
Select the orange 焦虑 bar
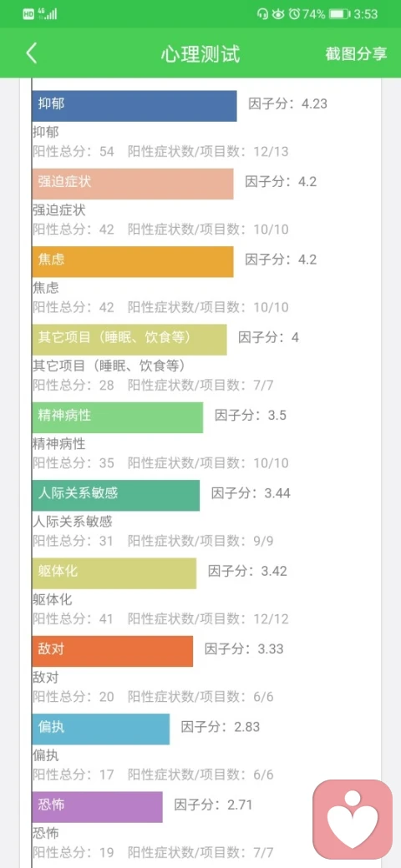pos(133,262)
